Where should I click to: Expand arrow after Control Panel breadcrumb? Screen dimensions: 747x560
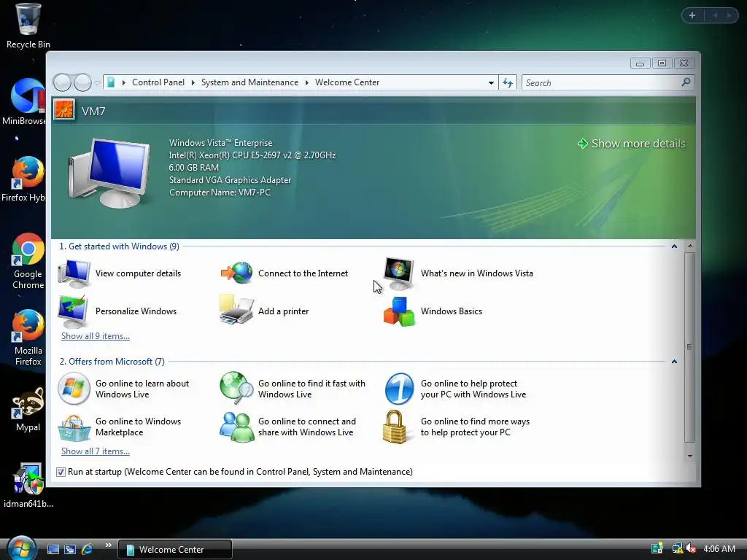point(193,83)
